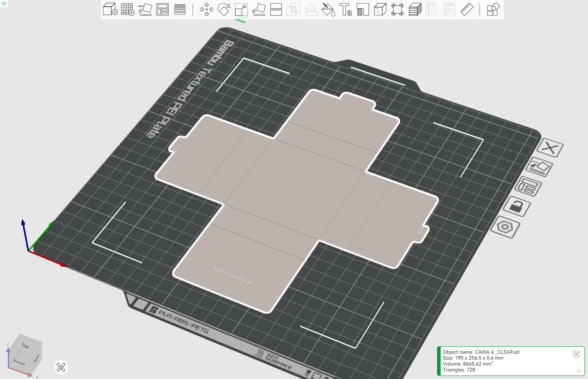
Task: Click the toolbar Auto orient icon
Action: tap(145, 9)
